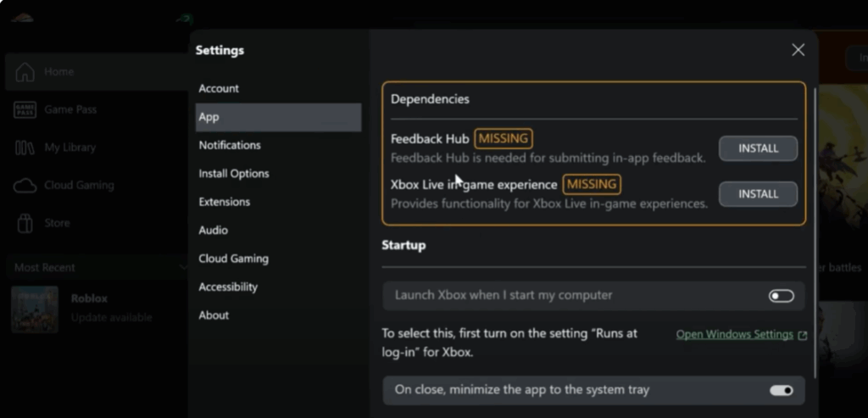The image size is (868, 418).
Task: Click the MISSING badge next to Xbox Live
Action: click(592, 184)
